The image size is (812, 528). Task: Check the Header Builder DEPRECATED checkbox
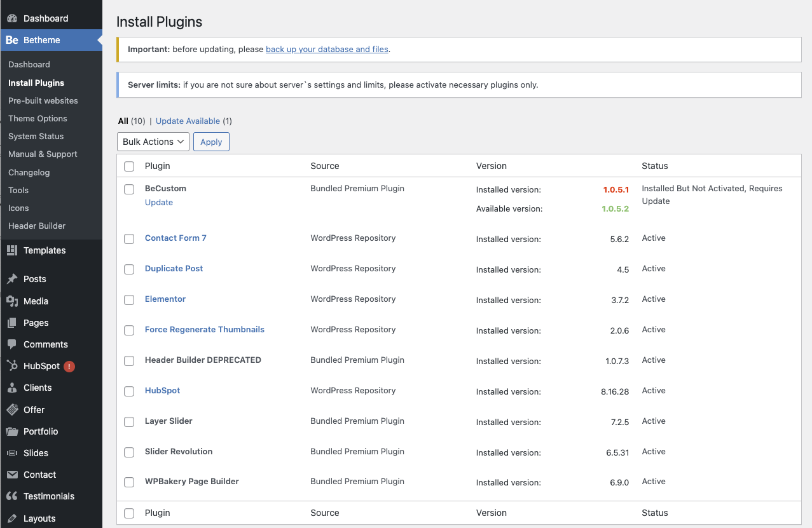[x=129, y=361]
